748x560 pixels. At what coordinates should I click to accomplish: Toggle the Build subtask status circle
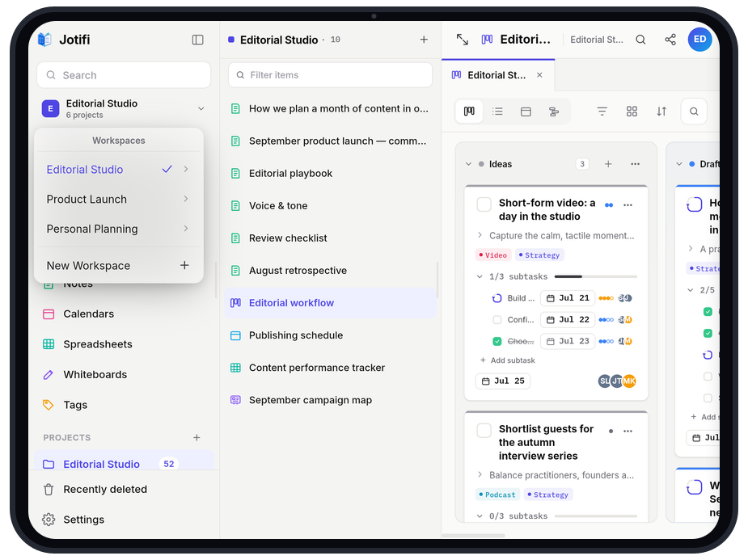[x=497, y=298]
